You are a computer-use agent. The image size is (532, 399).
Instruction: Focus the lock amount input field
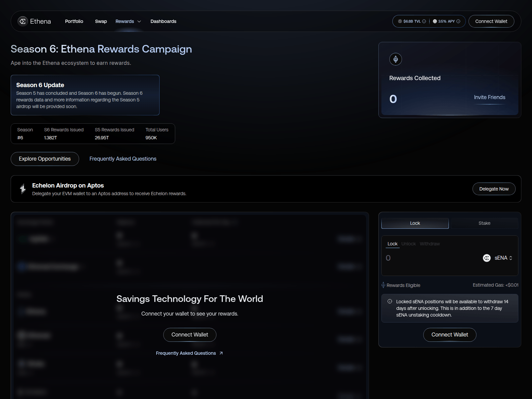432,258
